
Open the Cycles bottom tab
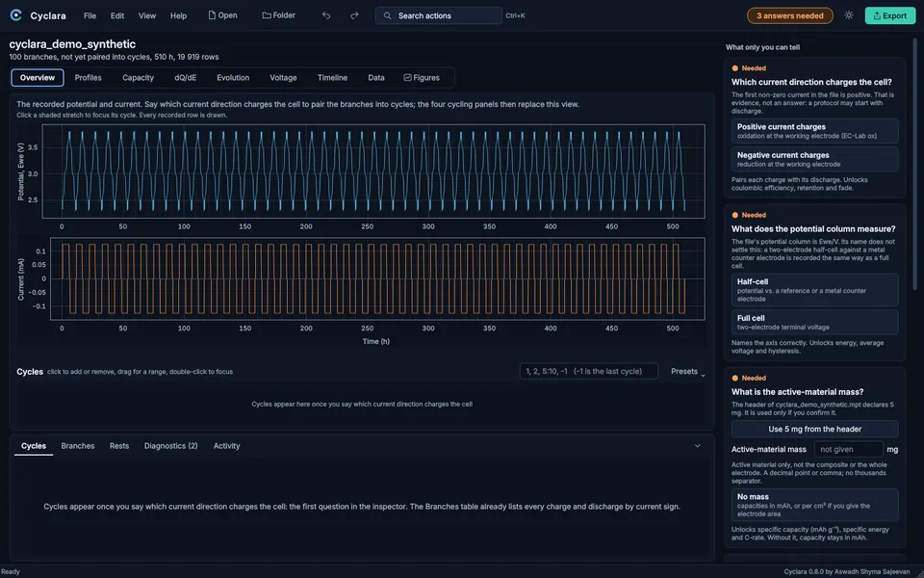pyautogui.click(x=34, y=446)
